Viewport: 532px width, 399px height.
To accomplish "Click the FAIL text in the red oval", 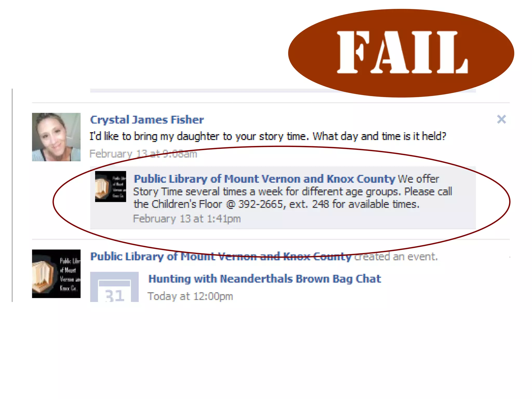I will [x=402, y=52].
